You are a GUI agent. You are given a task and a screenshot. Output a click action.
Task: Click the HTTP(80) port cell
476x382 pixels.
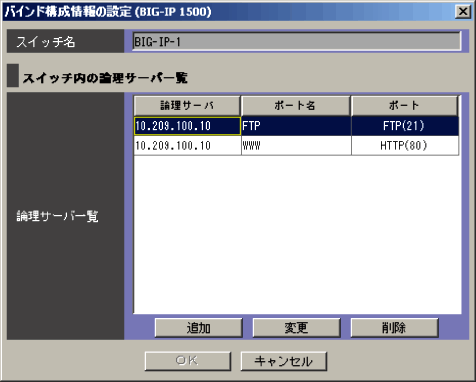click(405, 145)
